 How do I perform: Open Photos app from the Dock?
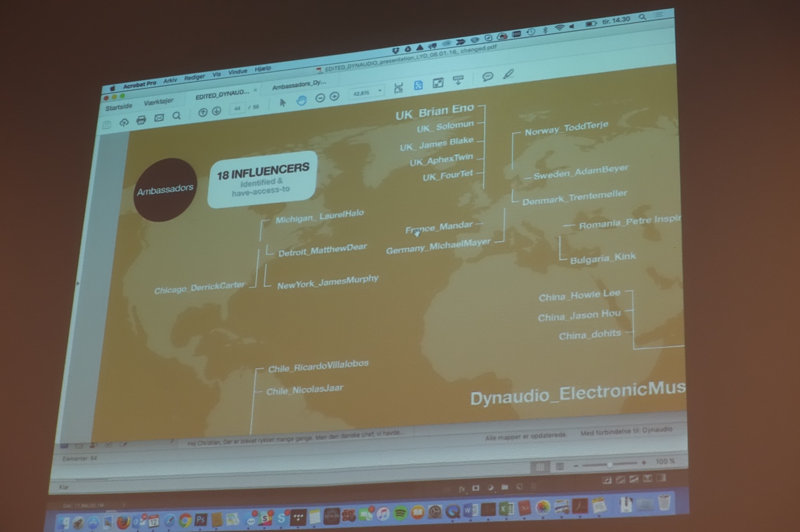543,508
